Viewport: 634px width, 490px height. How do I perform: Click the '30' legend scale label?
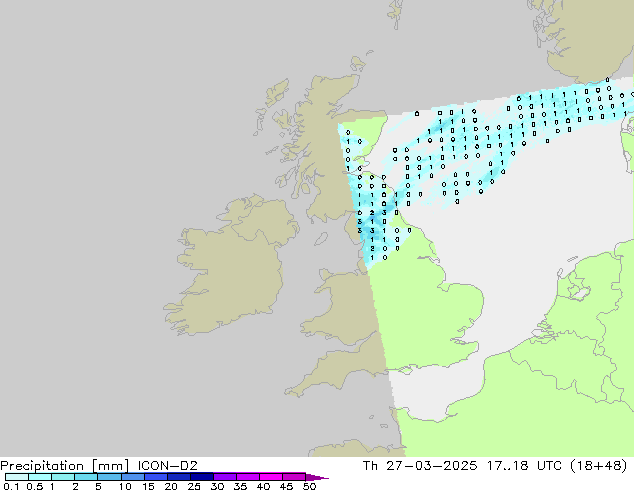[x=217, y=486]
